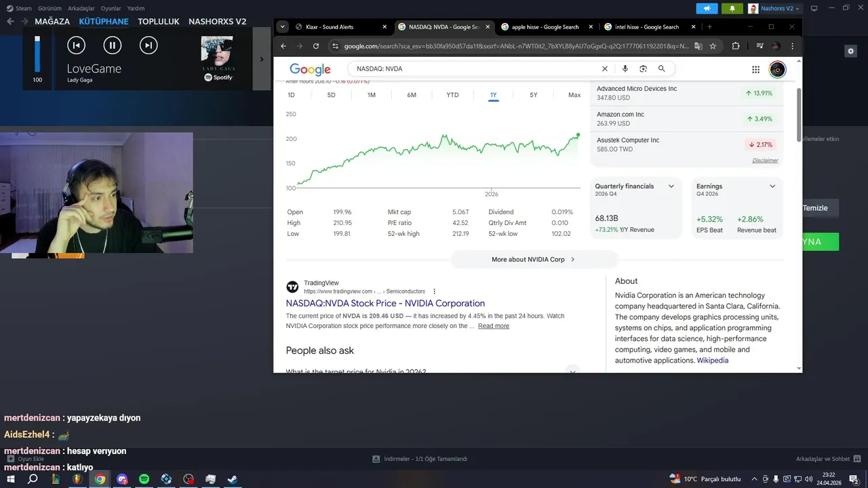Open the Google apps grid
The width and height of the screenshot is (868, 488).
755,69
